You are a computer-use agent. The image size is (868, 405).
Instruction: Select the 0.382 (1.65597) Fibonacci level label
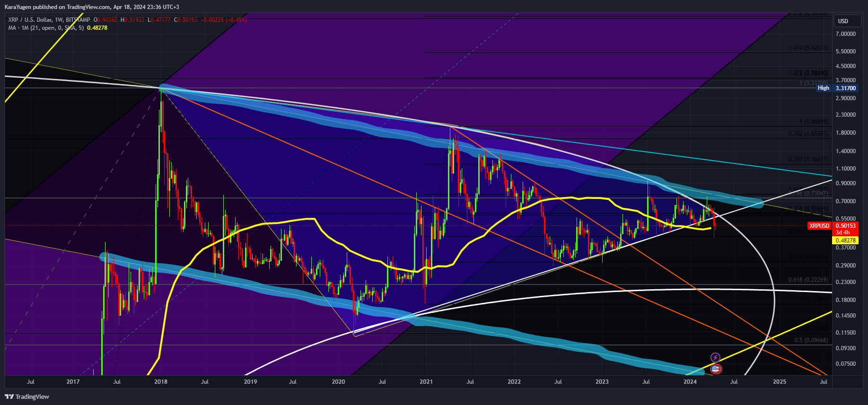[808, 134]
